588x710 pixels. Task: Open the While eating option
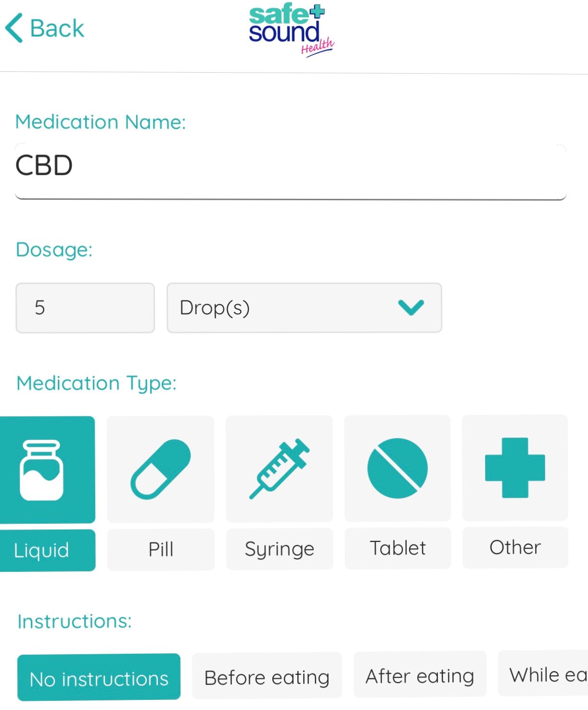[x=549, y=675]
